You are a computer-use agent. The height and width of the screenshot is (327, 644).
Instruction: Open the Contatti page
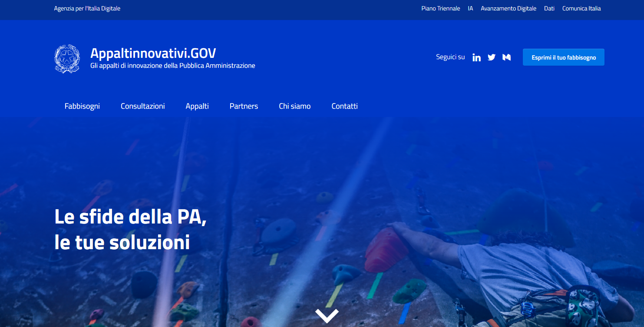tap(344, 106)
